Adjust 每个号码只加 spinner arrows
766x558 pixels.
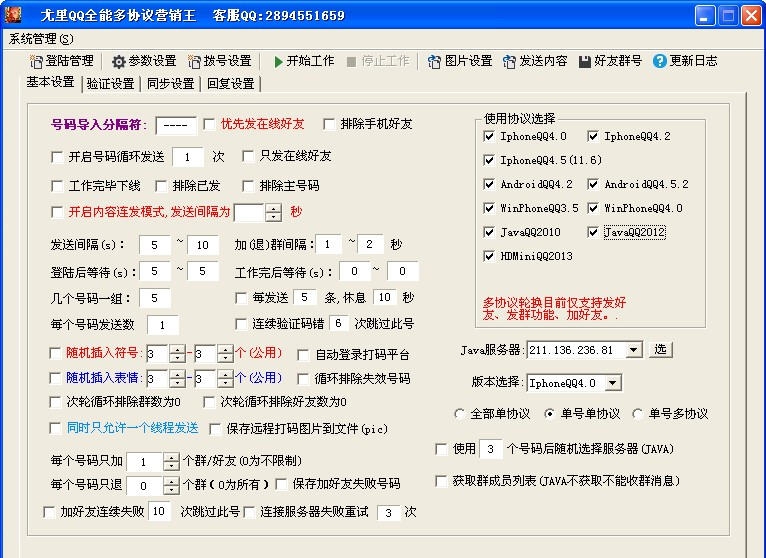(171, 462)
